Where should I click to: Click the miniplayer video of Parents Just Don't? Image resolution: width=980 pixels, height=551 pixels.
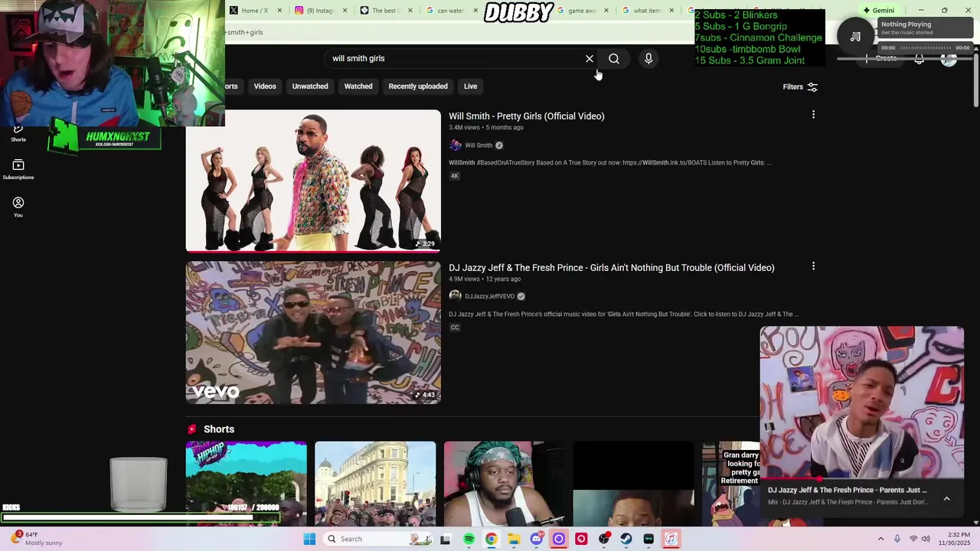862,403
